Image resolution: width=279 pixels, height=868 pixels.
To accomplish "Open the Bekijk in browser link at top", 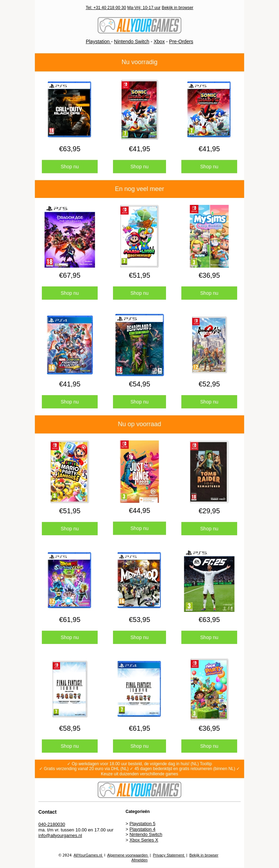I will tap(178, 8).
